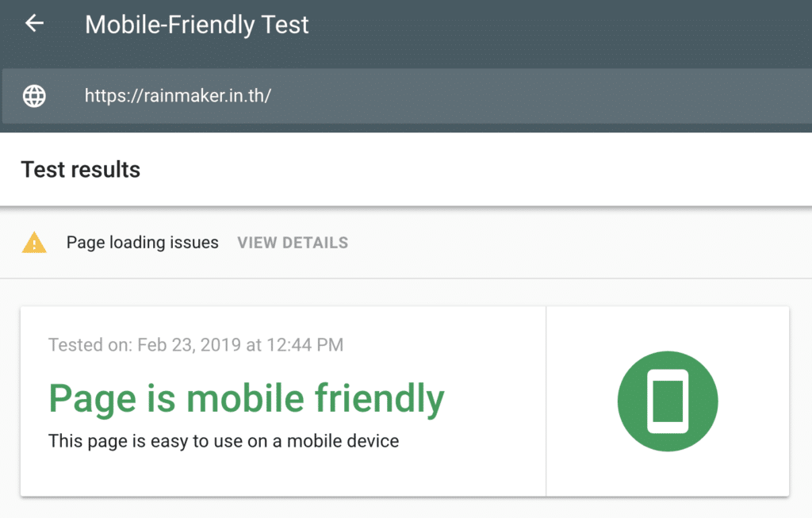
Task: Click the back arrow icon
Action: click(x=34, y=24)
